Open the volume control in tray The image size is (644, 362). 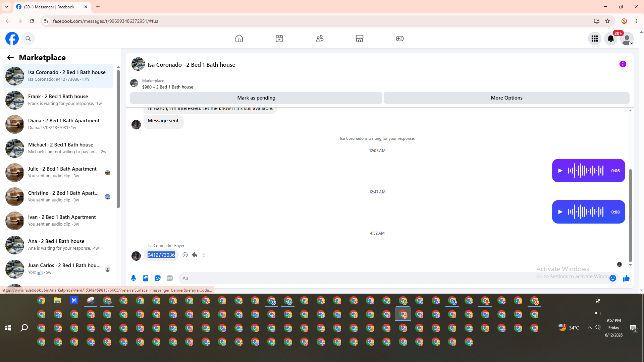coord(598,327)
